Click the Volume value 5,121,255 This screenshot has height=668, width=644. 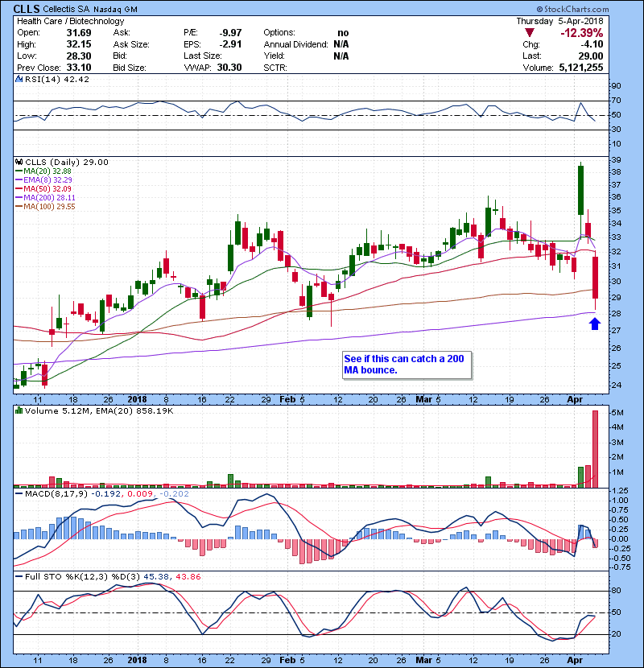pyautogui.click(x=581, y=68)
